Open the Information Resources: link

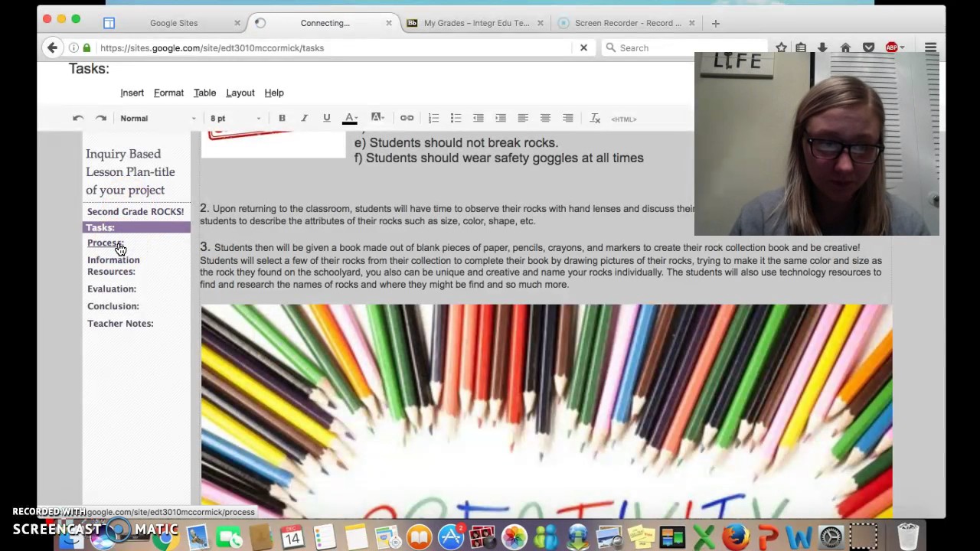(113, 266)
